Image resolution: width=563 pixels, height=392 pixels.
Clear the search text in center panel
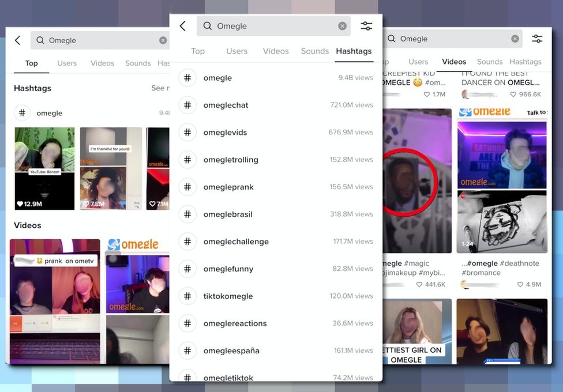click(342, 26)
